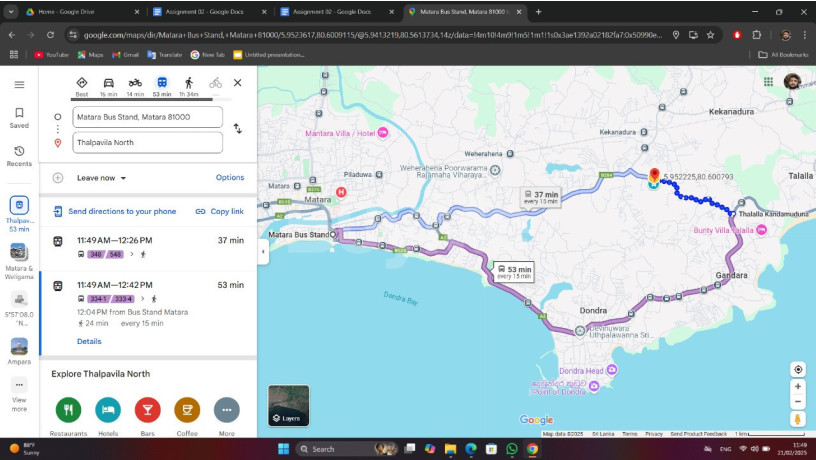816x460 pixels.
Task: Click the taskbar Search box
Action: coord(348,449)
